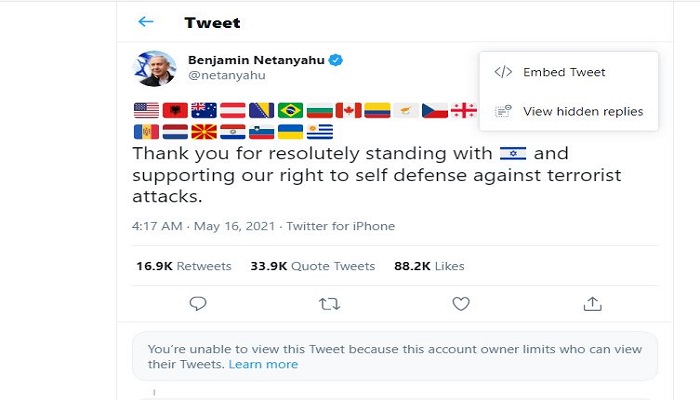The width and height of the screenshot is (700, 400).
Task: Select View hidden replies menu entry
Action: 583,111
